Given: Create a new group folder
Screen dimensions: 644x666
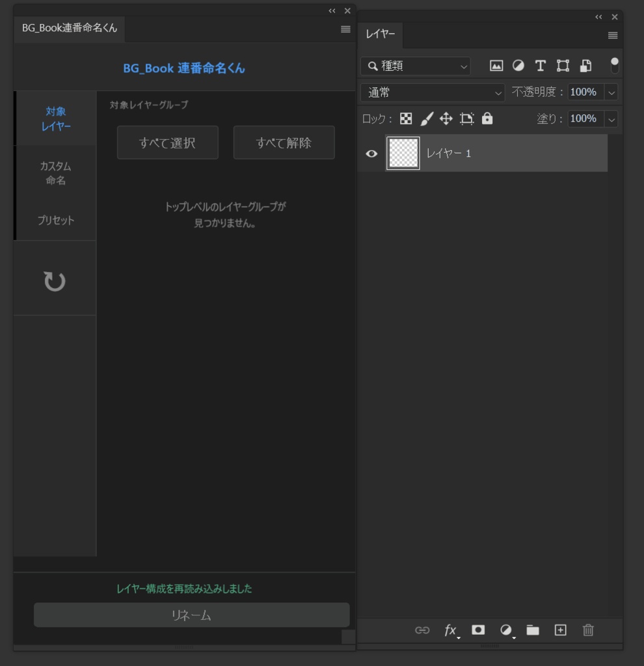Looking at the screenshot, I should click(533, 630).
